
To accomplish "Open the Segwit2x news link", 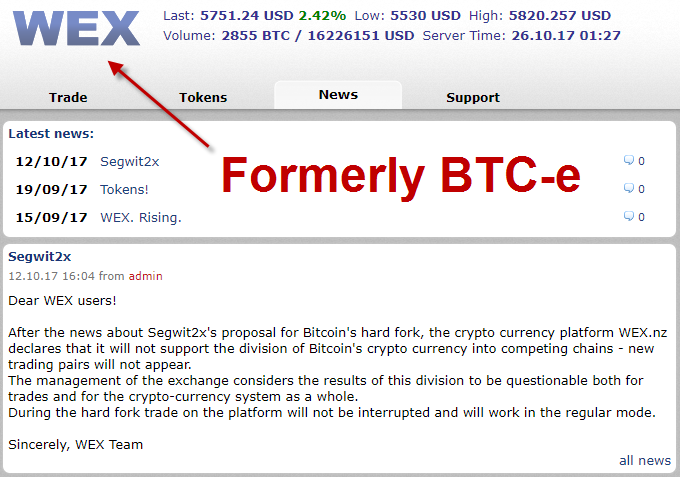I will pos(130,162).
